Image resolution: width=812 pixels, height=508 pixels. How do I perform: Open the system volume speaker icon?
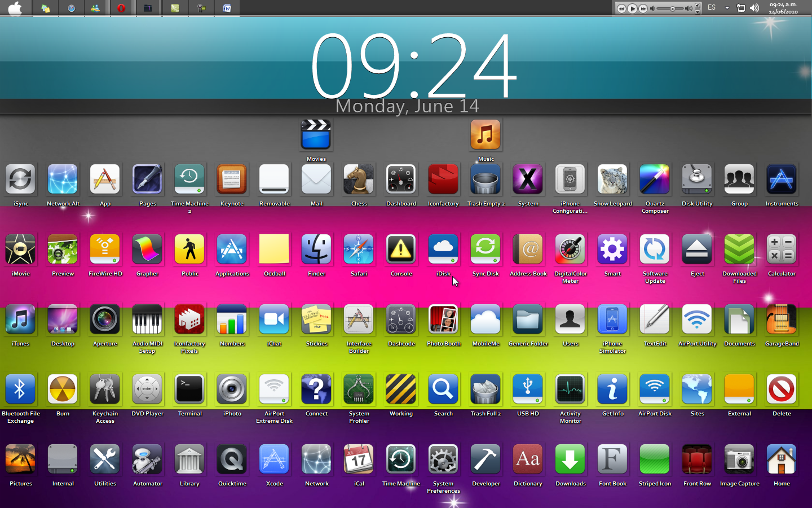click(754, 8)
